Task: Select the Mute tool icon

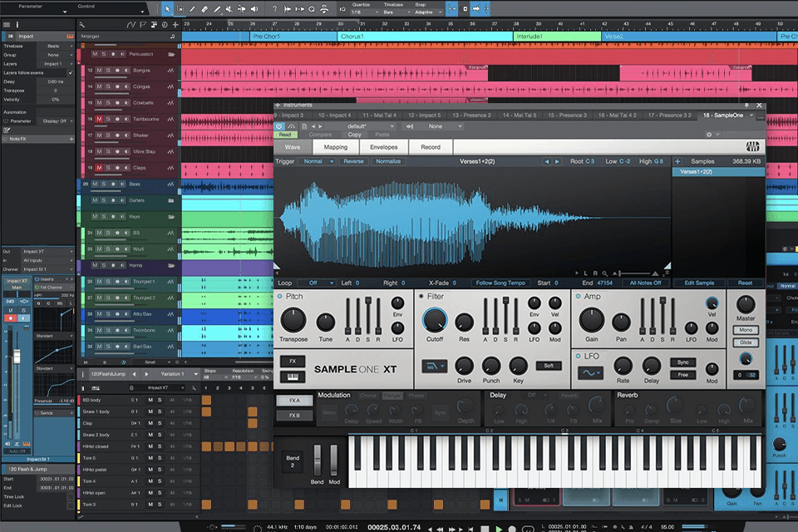Action: coord(229,8)
